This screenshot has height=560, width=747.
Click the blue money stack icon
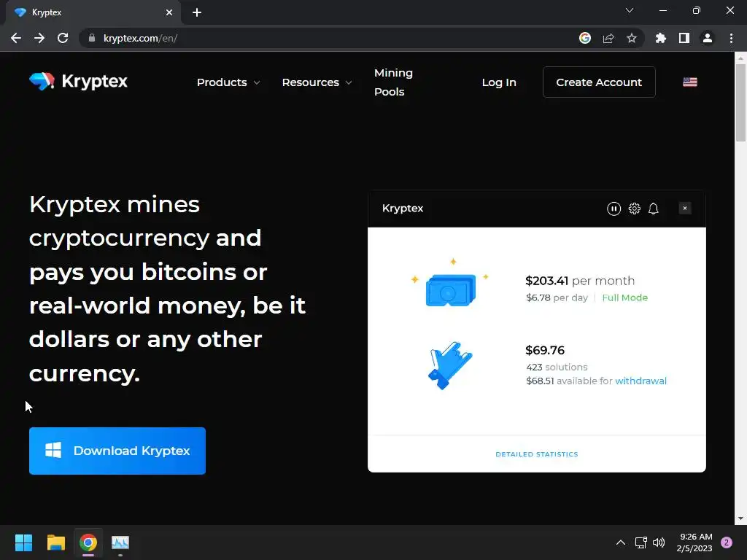450,289
